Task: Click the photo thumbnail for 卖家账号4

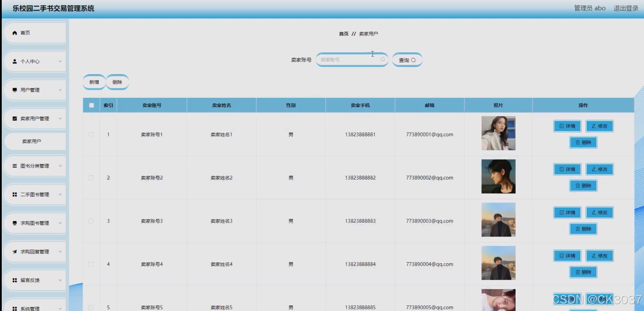Action: click(498, 263)
